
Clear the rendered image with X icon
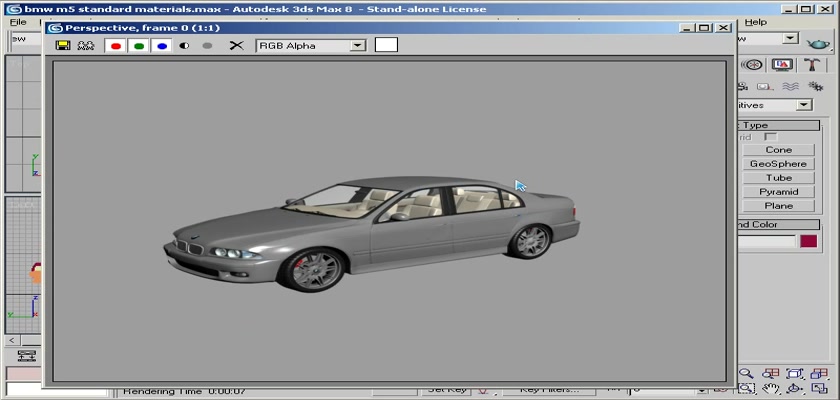point(236,46)
